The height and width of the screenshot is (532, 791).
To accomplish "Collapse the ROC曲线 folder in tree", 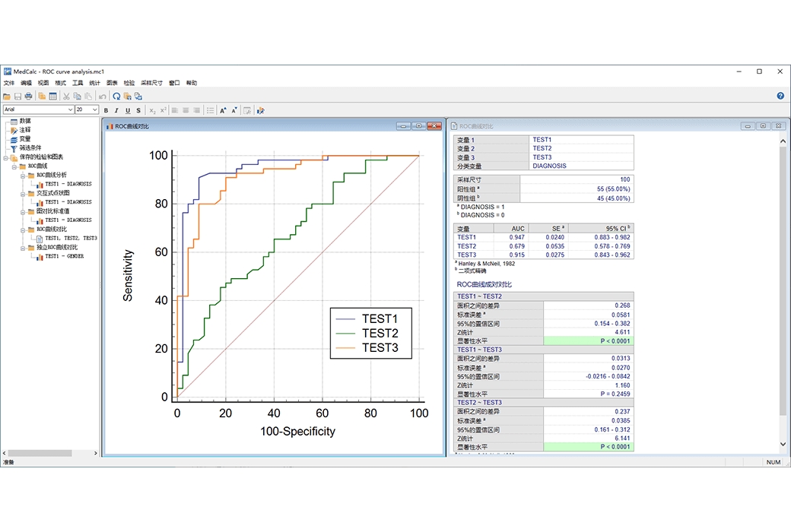I will [14, 166].
